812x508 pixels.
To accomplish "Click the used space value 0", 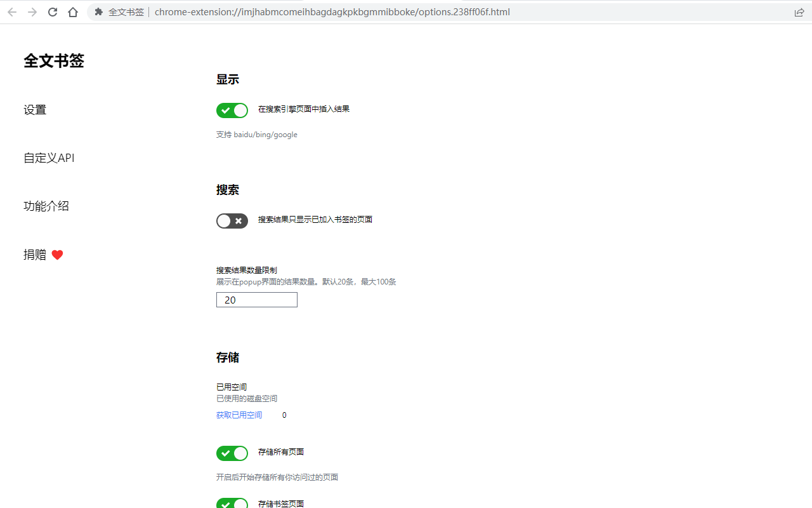I will coord(284,415).
